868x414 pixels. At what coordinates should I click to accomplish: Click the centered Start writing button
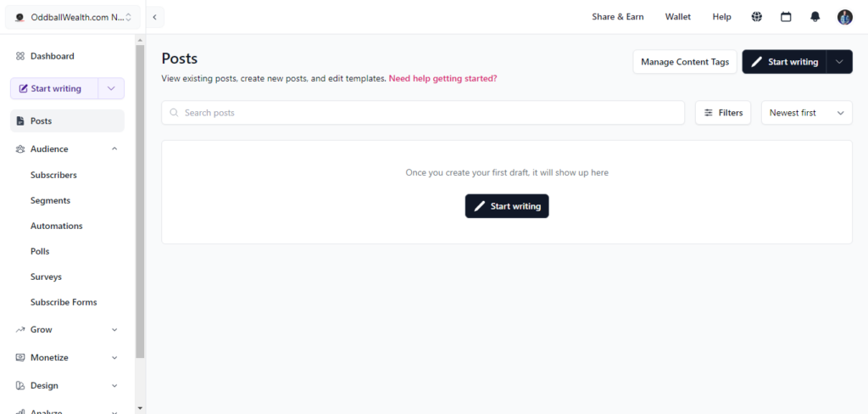pos(507,206)
